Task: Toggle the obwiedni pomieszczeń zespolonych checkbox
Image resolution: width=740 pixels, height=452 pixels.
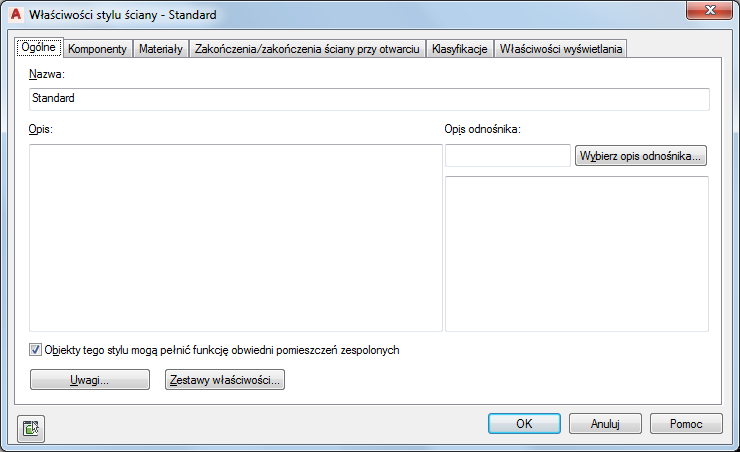Action: pyautogui.click(x=36, y=350)
